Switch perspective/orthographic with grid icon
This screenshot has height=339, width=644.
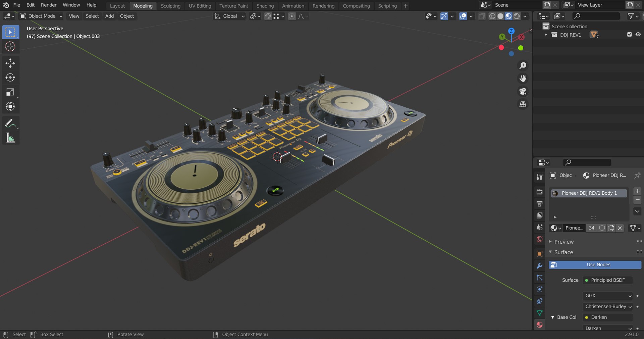(523, 104)
